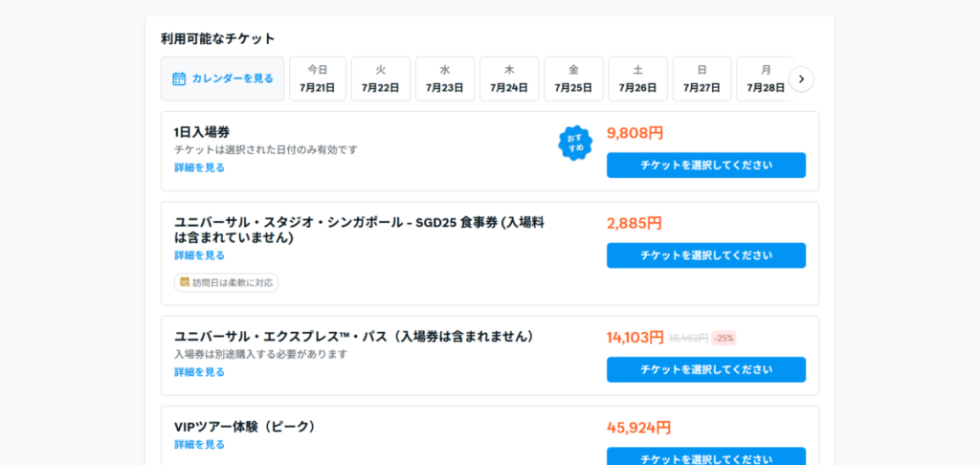This screenshot has height=465, width=980.
Task: Click the 1日入場券 ticket title
Action: tap(202, 132)
